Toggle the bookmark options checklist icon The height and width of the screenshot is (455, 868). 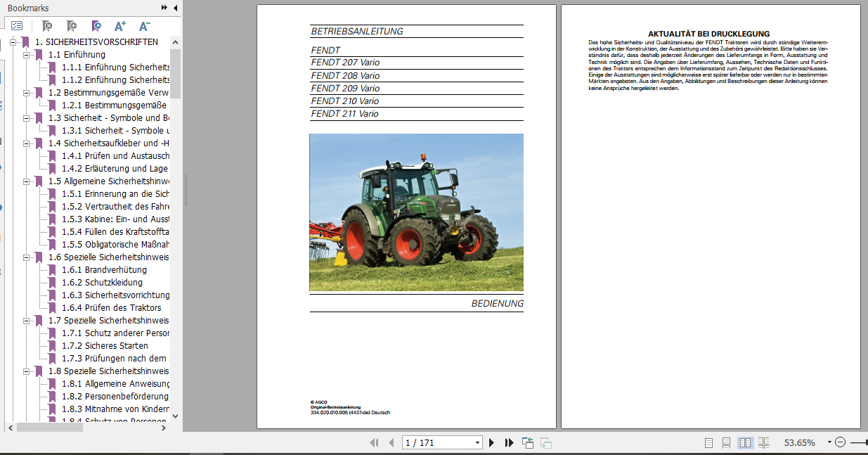coord(17,26)
